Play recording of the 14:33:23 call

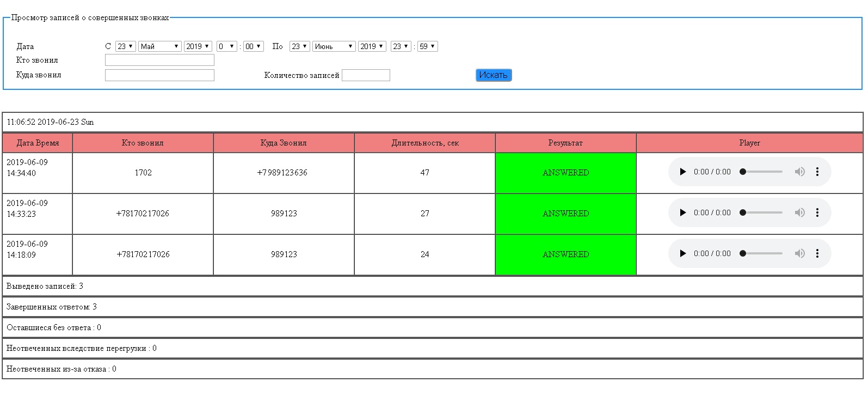tap(682, 213)
